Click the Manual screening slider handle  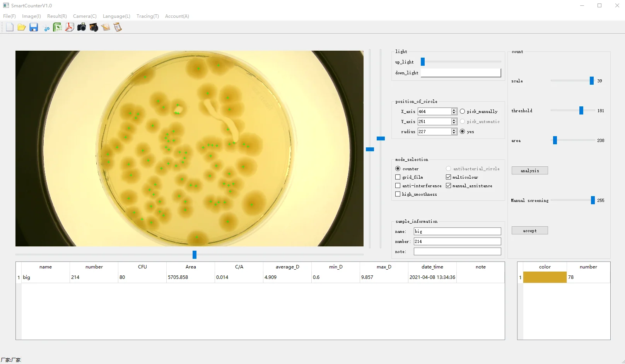[593, 200]
